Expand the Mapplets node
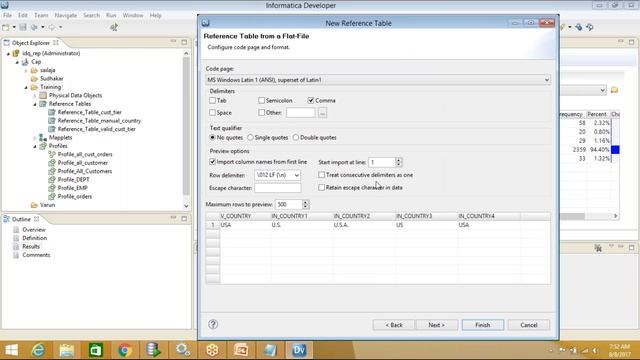Viewport: 640px width, 360px height. pyautogui.click(x=35, y=138)
